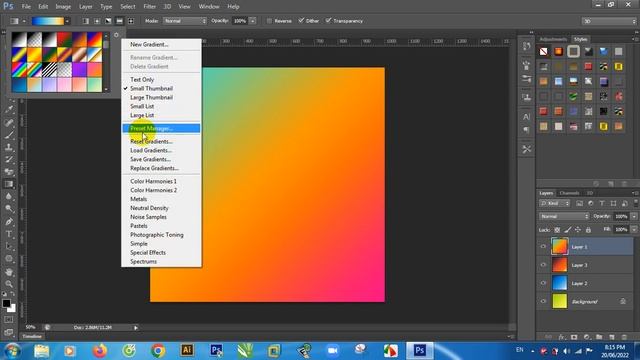The height and width of the screenshot is (360, 640).
Task: Hide the Background layer eye icon
Action: [x=543, y=301]
